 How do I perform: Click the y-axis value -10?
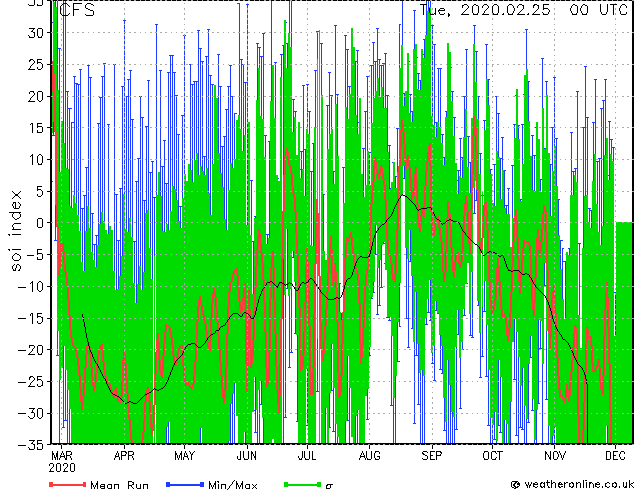point(31,286)
